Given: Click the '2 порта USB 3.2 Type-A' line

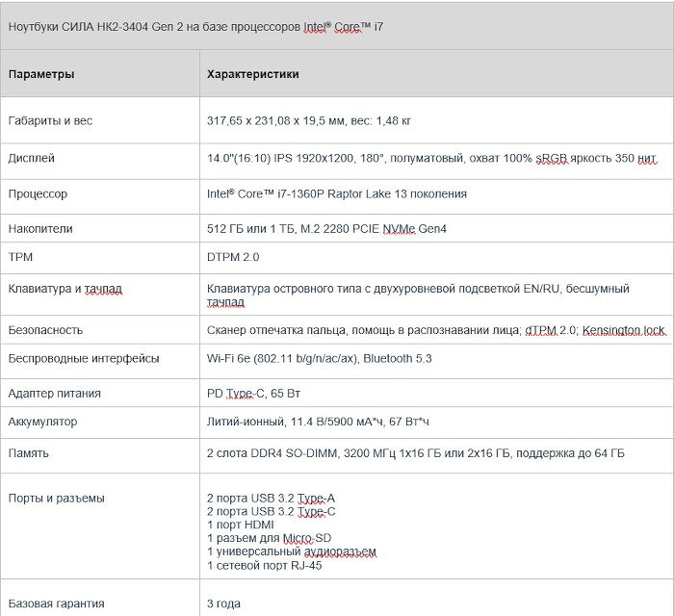Looking at the screenshot, I should [271, 499].
